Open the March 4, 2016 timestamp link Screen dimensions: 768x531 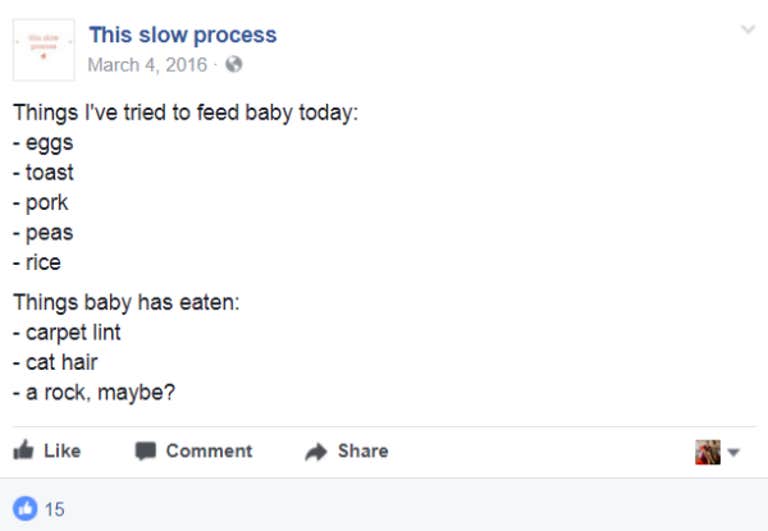coord(147,65)
